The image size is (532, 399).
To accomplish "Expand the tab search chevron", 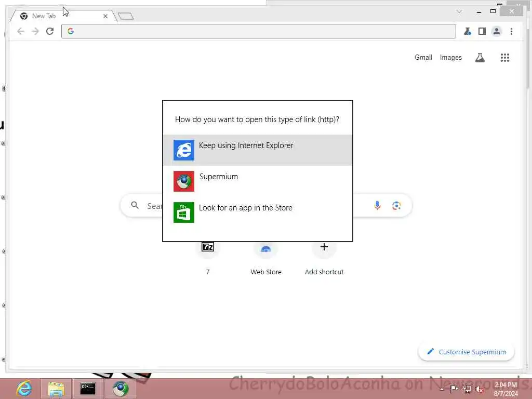I will 459,11.
